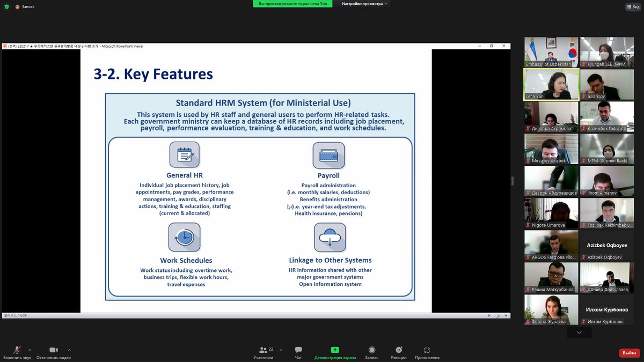The height and width of the screenshot is (362, 644).
Task: Select a.varisov participant video tile
Action: pos(607,84)
